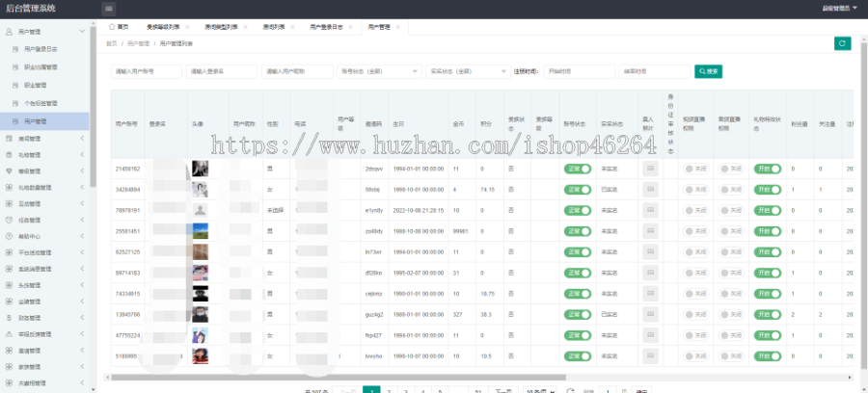Click the home icon on 首页 tab
868x393 pixels.
coord(112,27)
